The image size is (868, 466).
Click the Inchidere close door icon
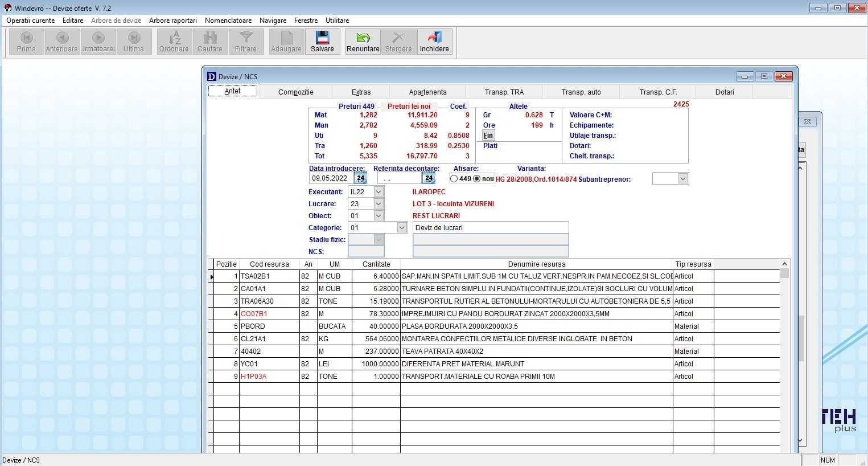point(434,42)
